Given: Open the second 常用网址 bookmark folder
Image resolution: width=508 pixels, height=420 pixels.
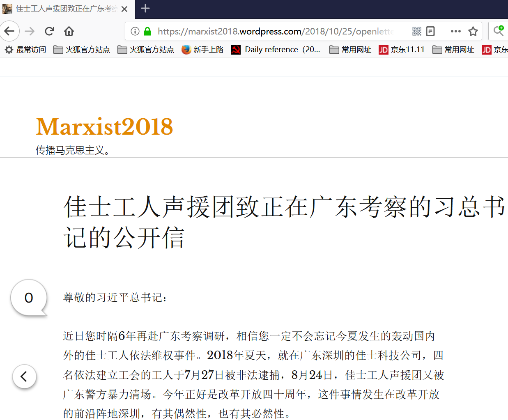Looking at the screenshot, I should point(453,50).
